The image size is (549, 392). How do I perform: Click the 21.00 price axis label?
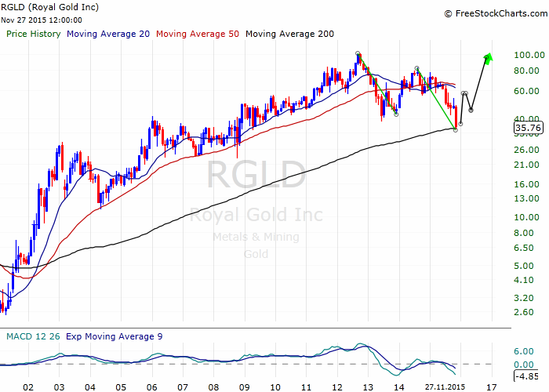pos(526,165)
